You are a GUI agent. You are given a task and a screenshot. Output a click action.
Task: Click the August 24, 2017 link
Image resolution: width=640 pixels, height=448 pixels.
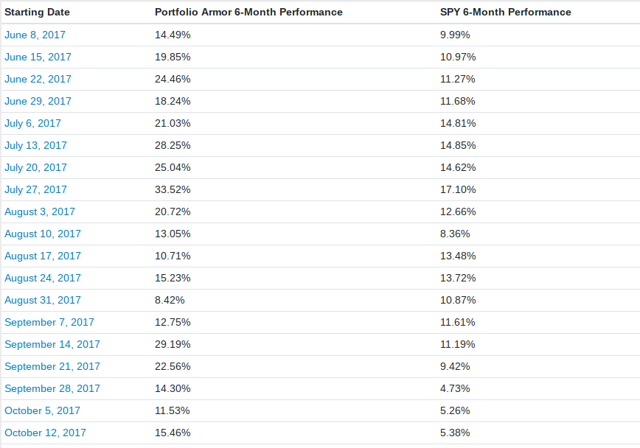tap(42, 278)
